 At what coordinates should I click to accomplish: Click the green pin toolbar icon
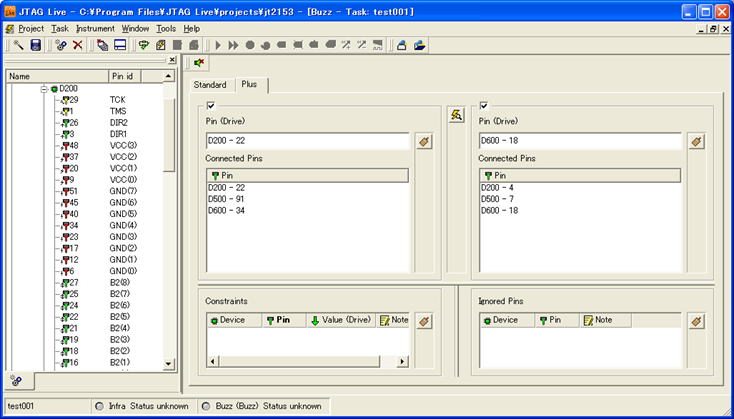point(144,45)
